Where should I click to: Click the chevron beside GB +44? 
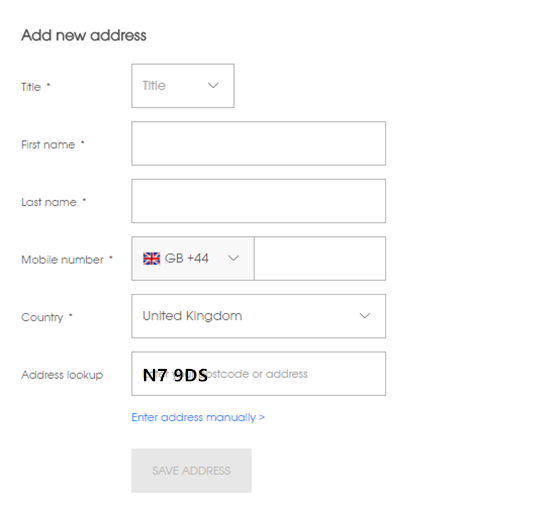click(233, 258)
